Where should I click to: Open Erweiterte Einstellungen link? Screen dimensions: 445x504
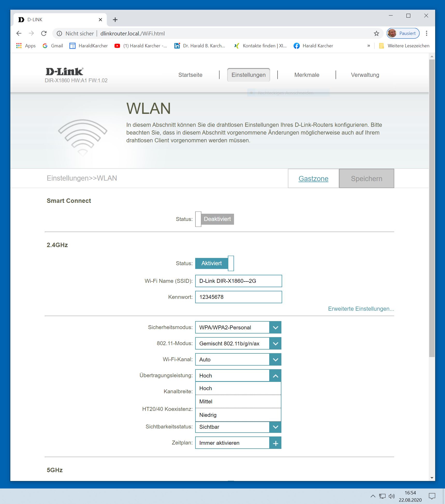click(x=361, y=309)
